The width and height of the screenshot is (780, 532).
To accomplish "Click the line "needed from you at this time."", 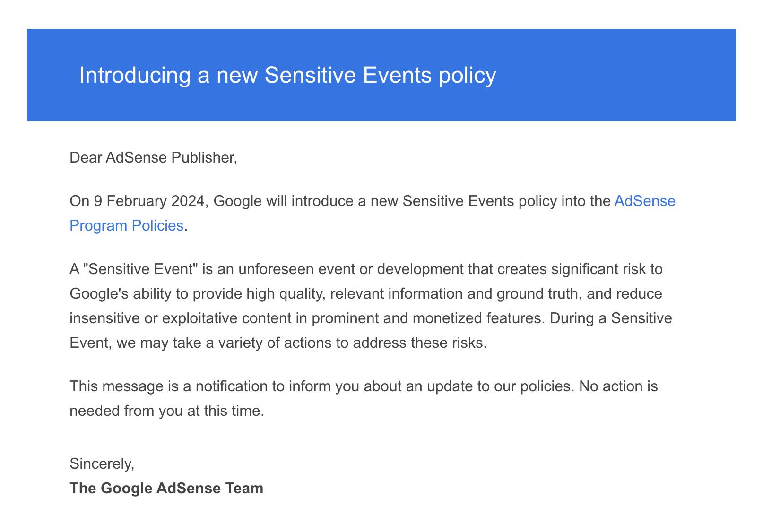I will pyautogui.click(x=166, y=411).
